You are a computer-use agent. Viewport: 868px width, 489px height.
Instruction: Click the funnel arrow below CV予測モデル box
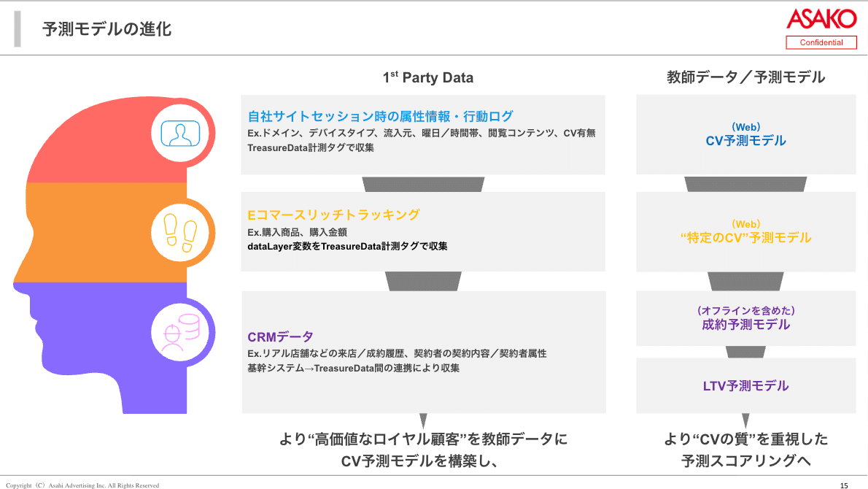(x=745, y=184)
